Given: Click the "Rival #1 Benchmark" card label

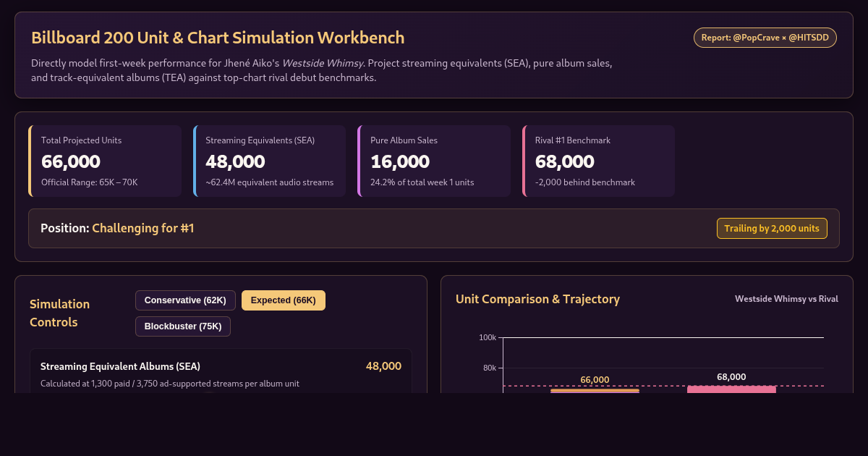Looking at the screenshot, I should click(573, 140).
